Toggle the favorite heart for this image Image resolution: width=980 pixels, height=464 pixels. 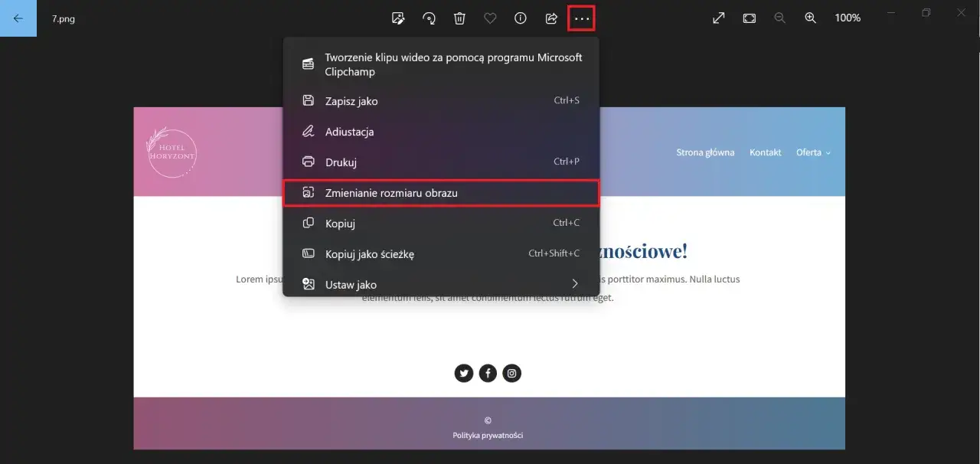pos(490,18)
